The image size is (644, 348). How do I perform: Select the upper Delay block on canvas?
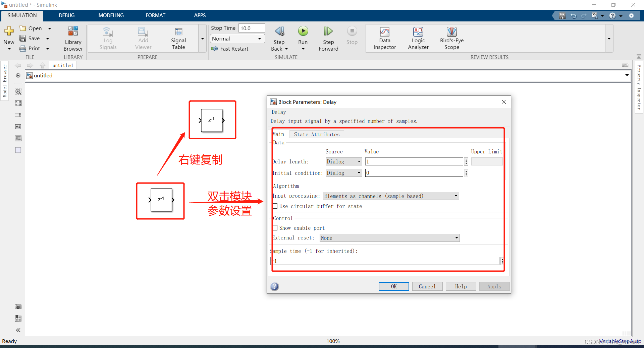point(212,120)
